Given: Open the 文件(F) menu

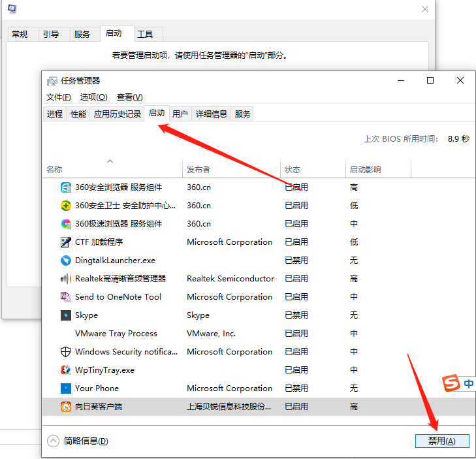Looking at the screenshot, I should pyautogui.click(x=58, y=97).
